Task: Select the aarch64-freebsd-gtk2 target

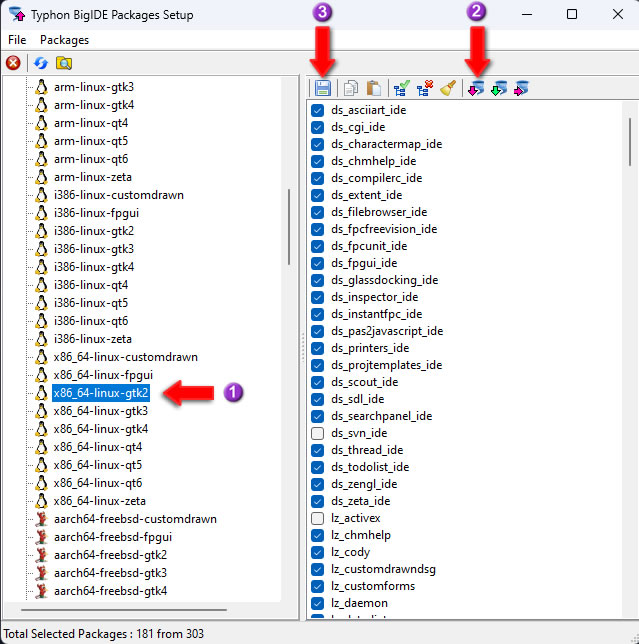Action: (x=110, y=555)
